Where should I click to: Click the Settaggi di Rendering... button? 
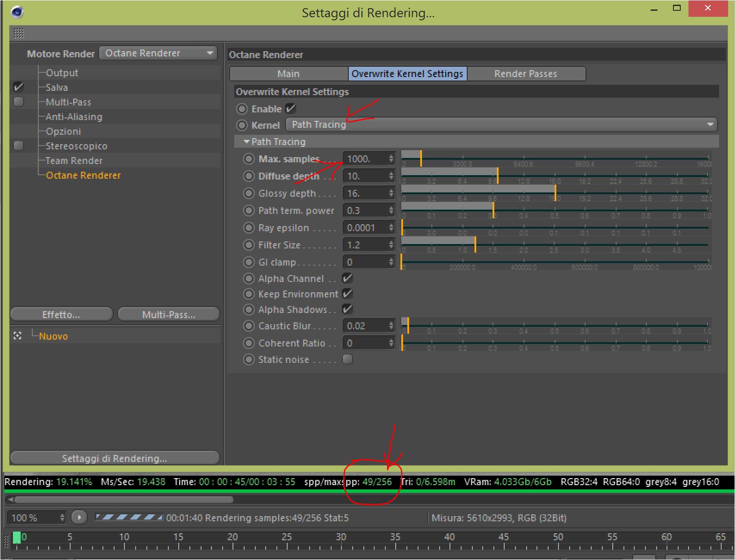(115, 458)
